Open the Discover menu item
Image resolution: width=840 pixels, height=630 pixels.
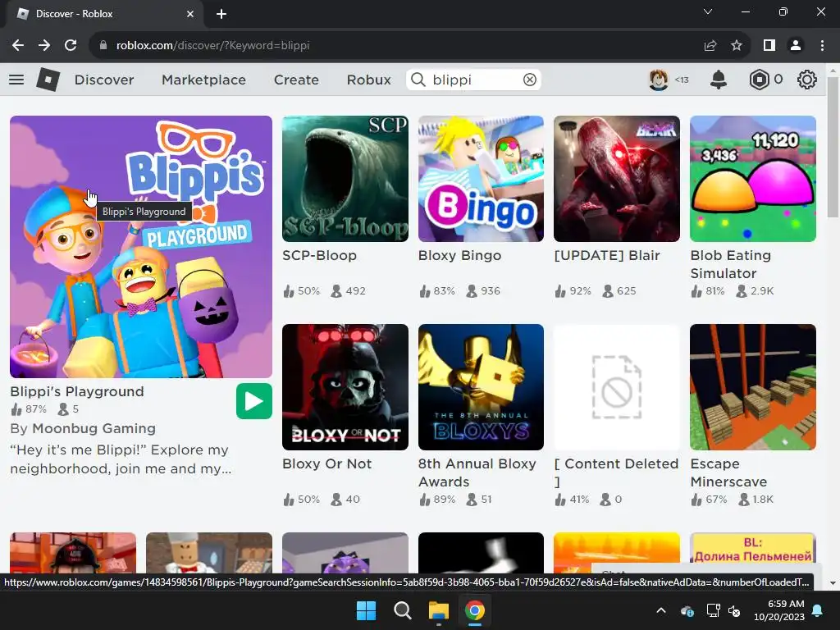(x=104, y=80)
